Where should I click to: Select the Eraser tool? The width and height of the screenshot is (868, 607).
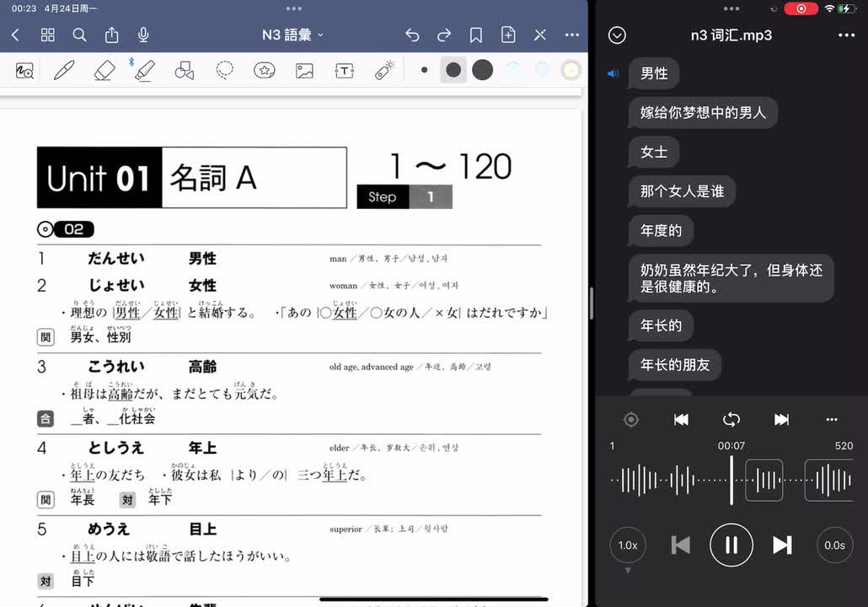tap(104, 70)
